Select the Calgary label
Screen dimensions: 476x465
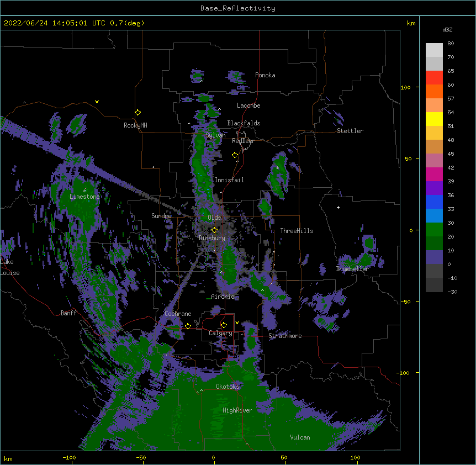click(x=220, y=333)
